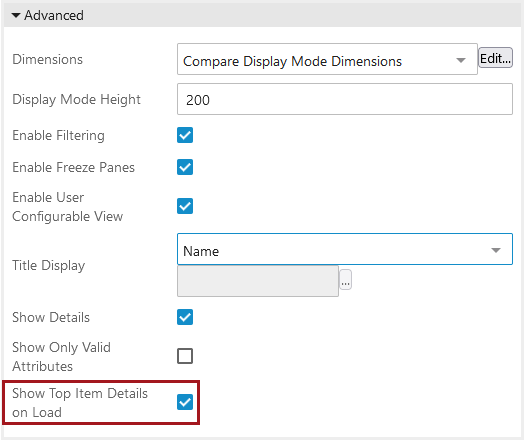This screenshot has height=440, width=524.
Task: Open the Title Display dropdown arrow
Action: (496, 250)
